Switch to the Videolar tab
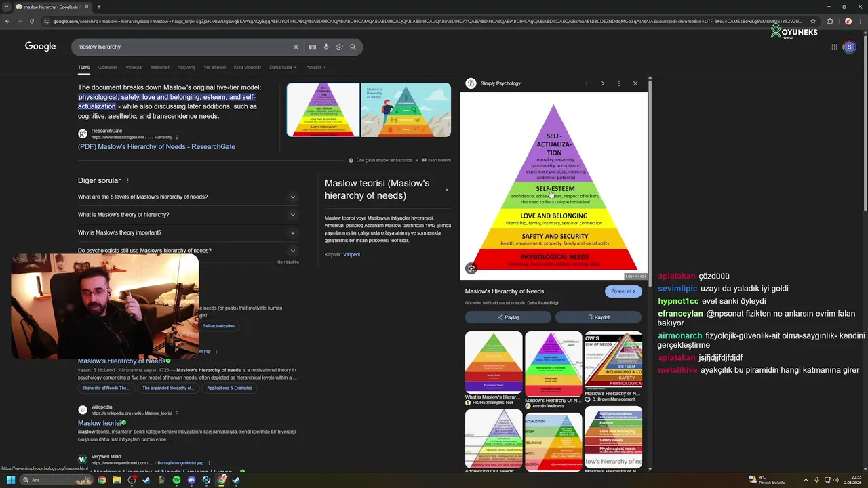The image size is (868, 488). point(134,68)
